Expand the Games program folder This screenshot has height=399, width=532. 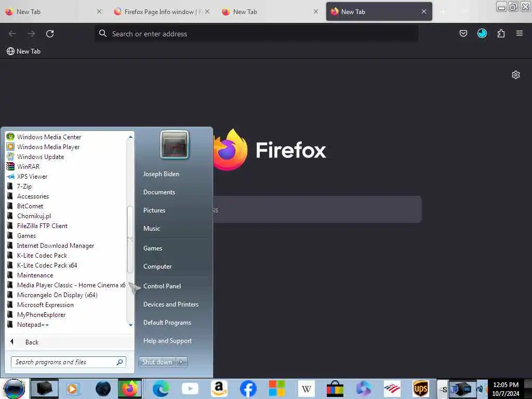[x=26, y=235]
